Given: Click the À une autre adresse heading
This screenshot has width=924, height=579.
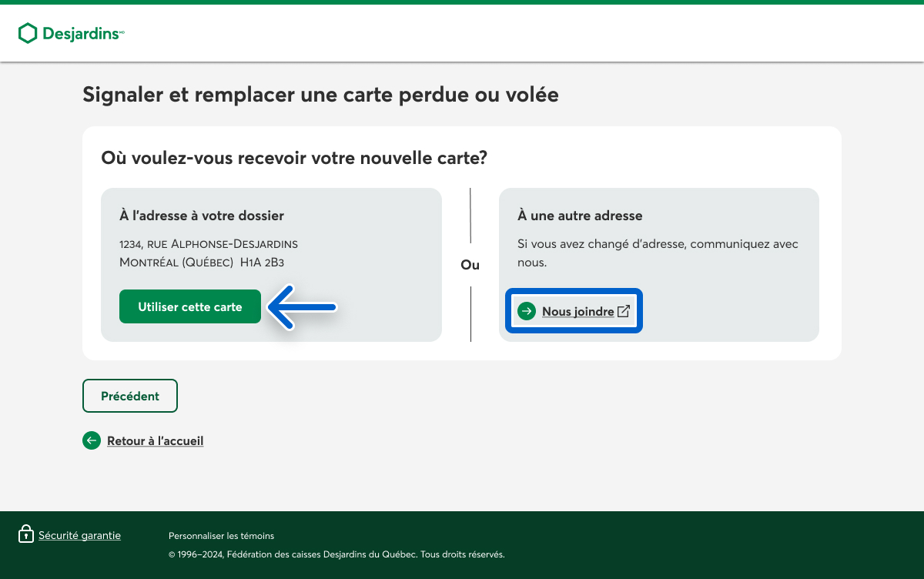Looking at the screenshot, I should (x=580, y=216).
